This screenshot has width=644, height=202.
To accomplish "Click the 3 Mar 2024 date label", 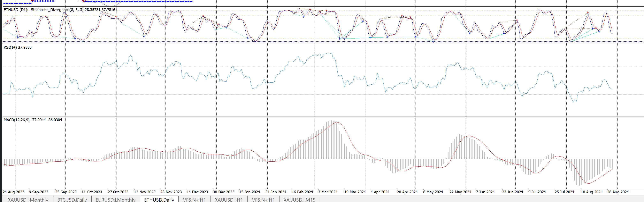I will (x=328, y=192).
